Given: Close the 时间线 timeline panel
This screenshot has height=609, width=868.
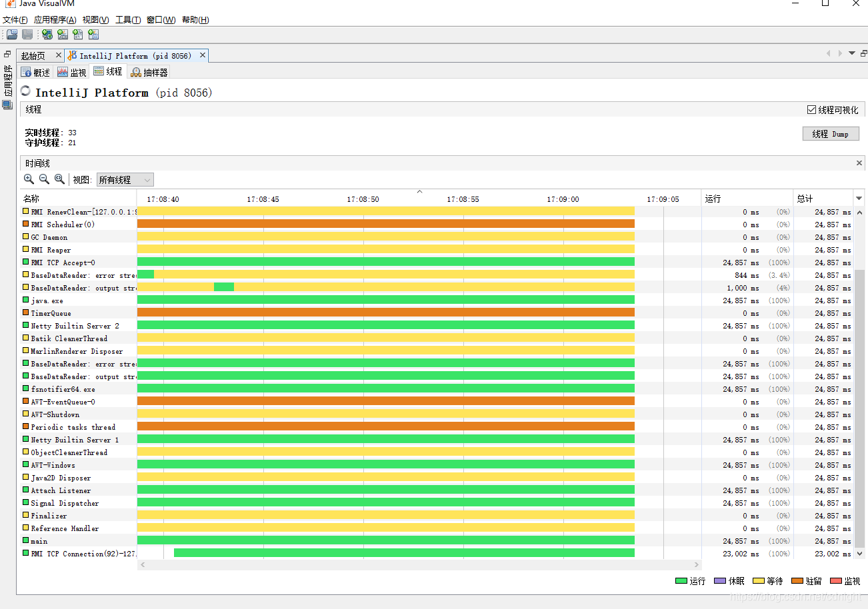Looking at the screenshot, I should click(859, 163).
